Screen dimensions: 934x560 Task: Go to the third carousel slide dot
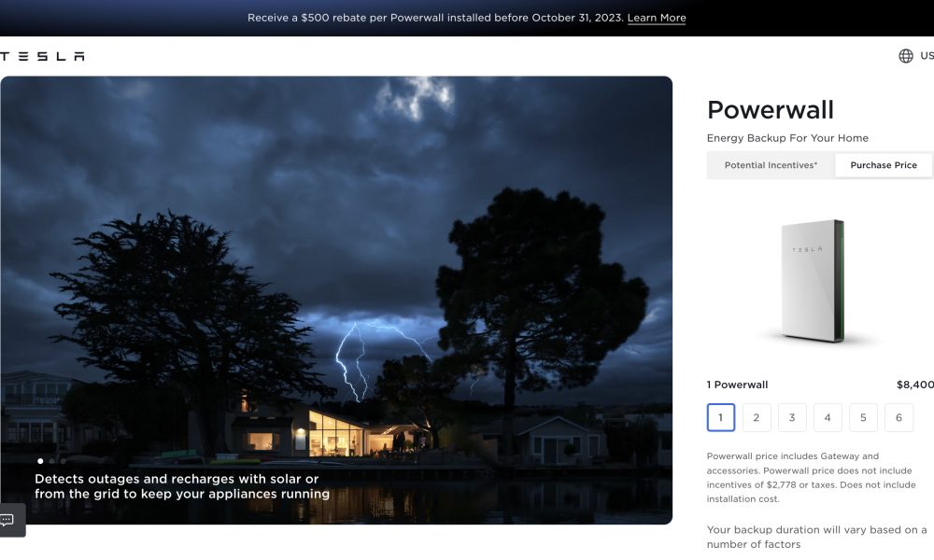(64, 461)
